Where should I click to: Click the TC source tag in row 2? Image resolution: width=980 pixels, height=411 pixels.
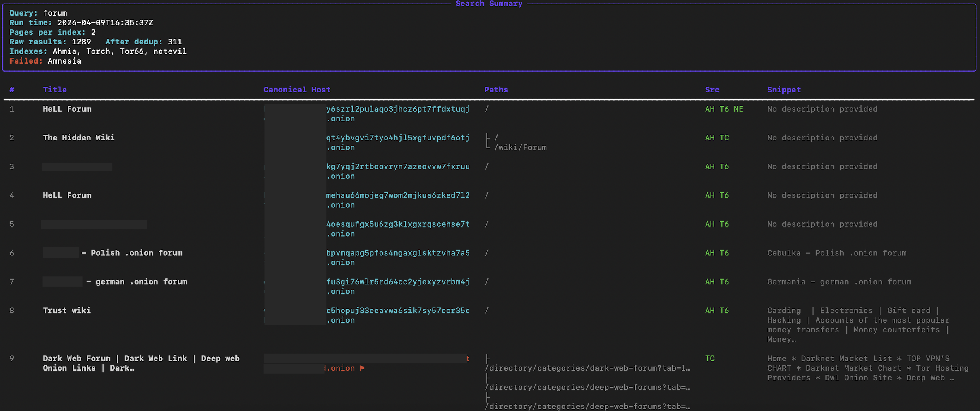point(724,138)
